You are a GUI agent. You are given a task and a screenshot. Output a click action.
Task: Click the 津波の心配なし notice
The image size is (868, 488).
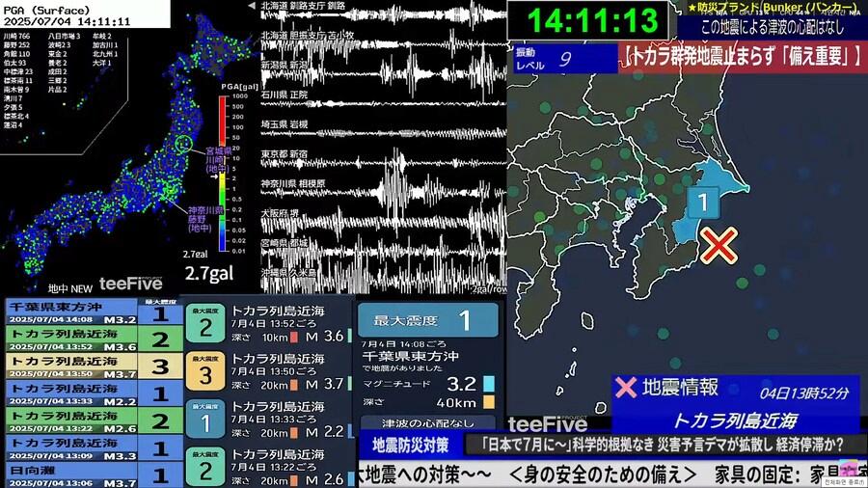tap(425, 423)
